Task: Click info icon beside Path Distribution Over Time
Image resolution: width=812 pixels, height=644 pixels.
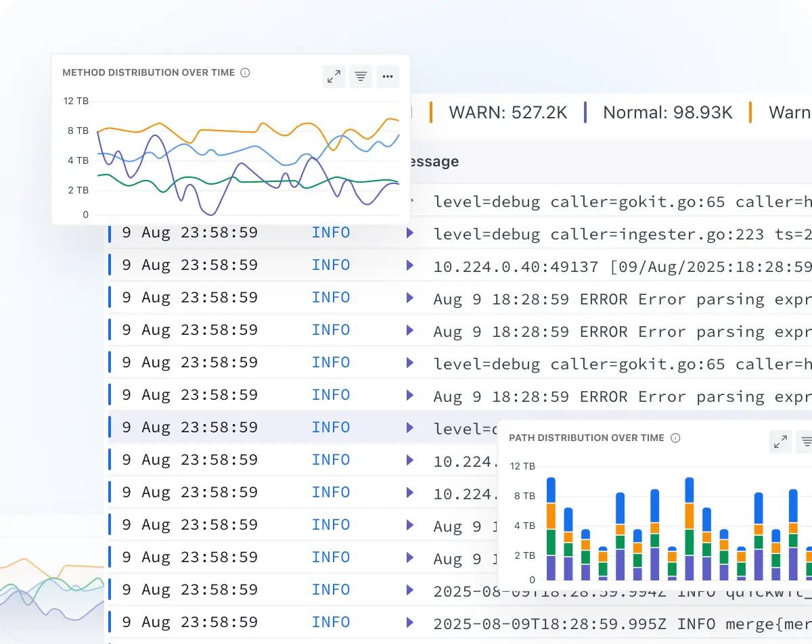Action: (675, 438)
